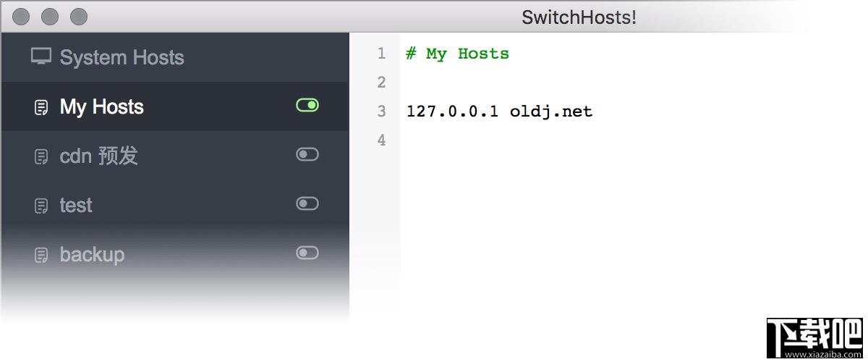868x362 pixels.
Task: Select the cdn 预发 entry
Action: [x=175, y=156]
